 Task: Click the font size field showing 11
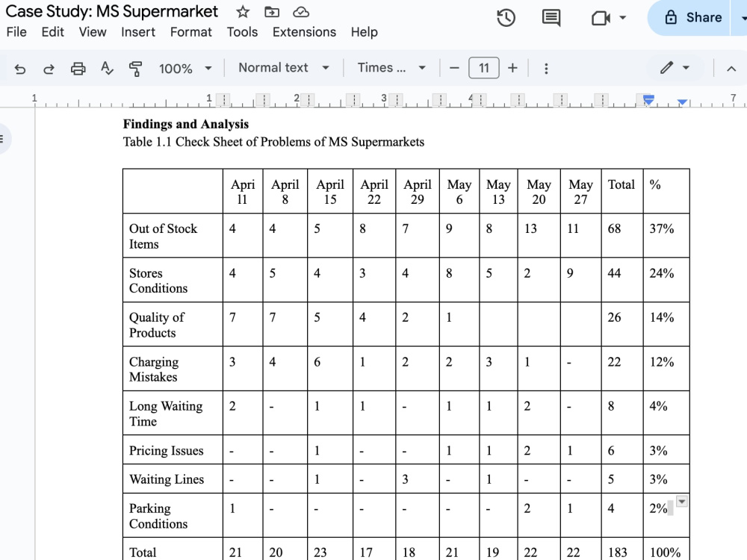tap(484, 68)
